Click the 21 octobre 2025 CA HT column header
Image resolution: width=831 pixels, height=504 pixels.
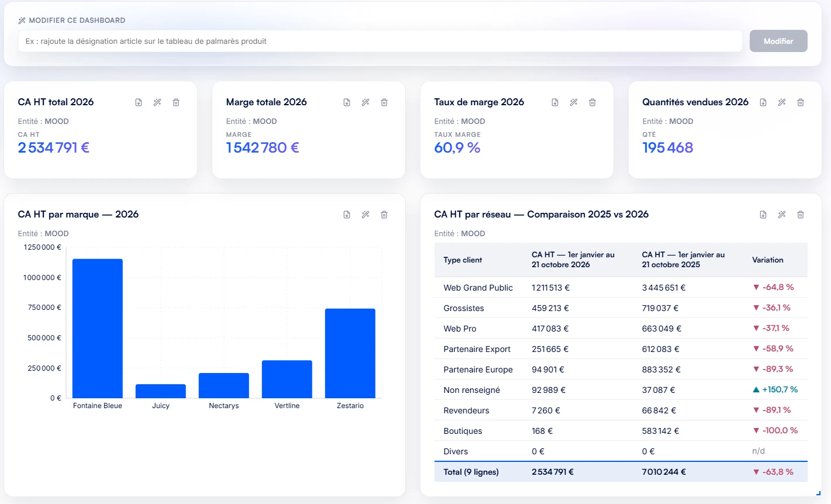point(683,260)
